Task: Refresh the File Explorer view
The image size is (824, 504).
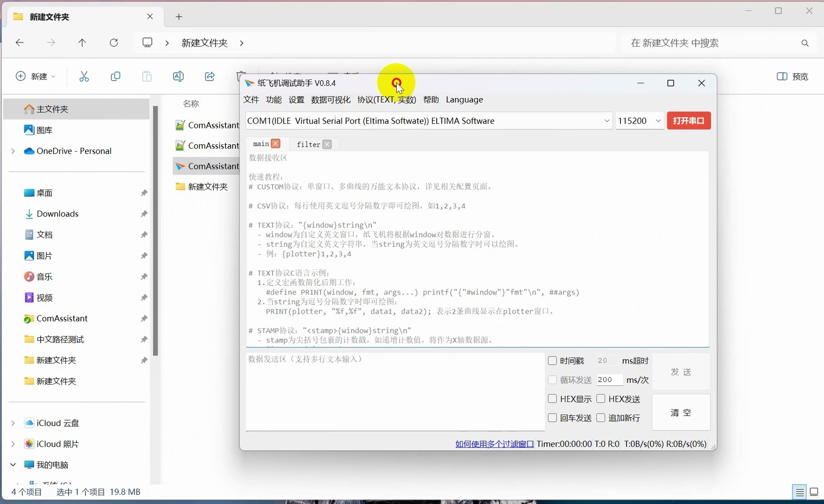Action: (114, 43)
